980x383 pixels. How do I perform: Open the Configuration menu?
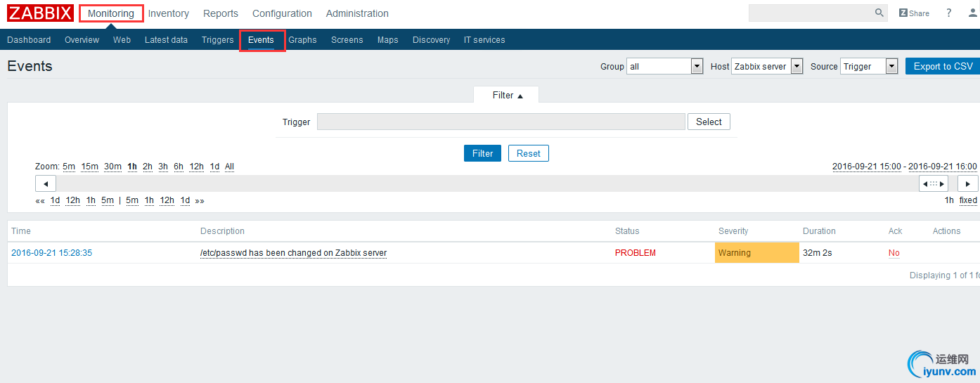[x=282, y=13]
